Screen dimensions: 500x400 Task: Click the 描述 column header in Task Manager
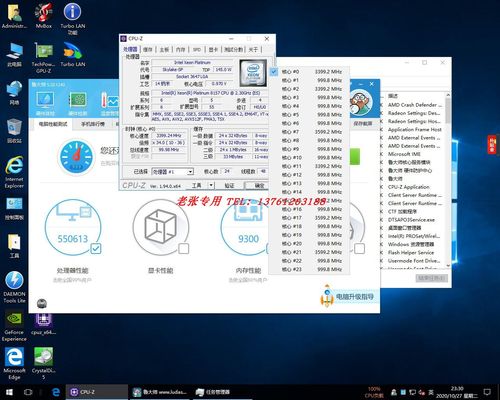[x=393, y=96]
